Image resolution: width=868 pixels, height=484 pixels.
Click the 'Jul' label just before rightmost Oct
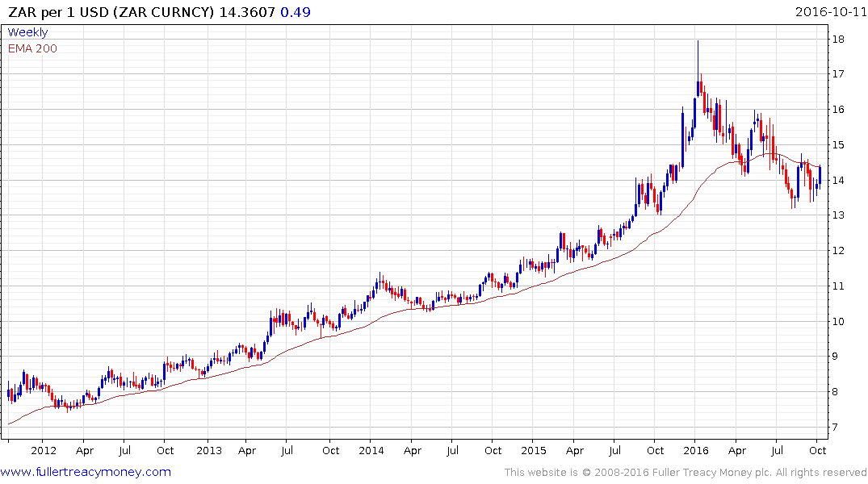click(778, 450)
